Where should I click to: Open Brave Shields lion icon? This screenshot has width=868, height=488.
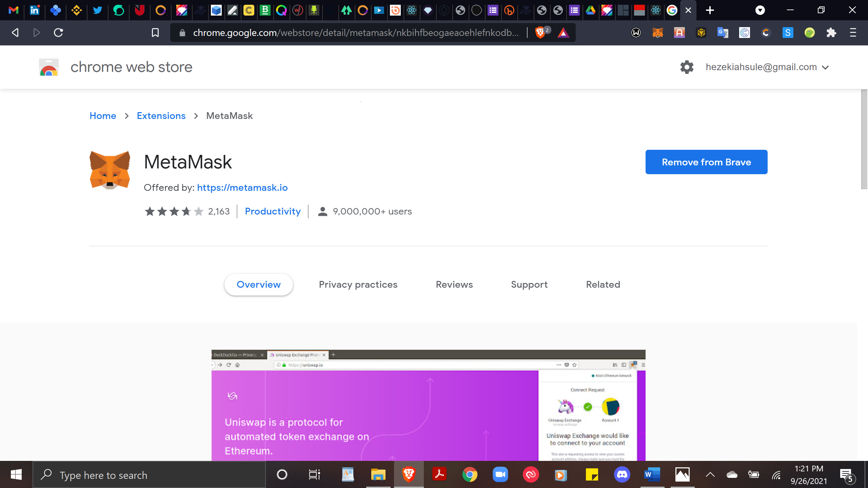(x=540, y=33)
